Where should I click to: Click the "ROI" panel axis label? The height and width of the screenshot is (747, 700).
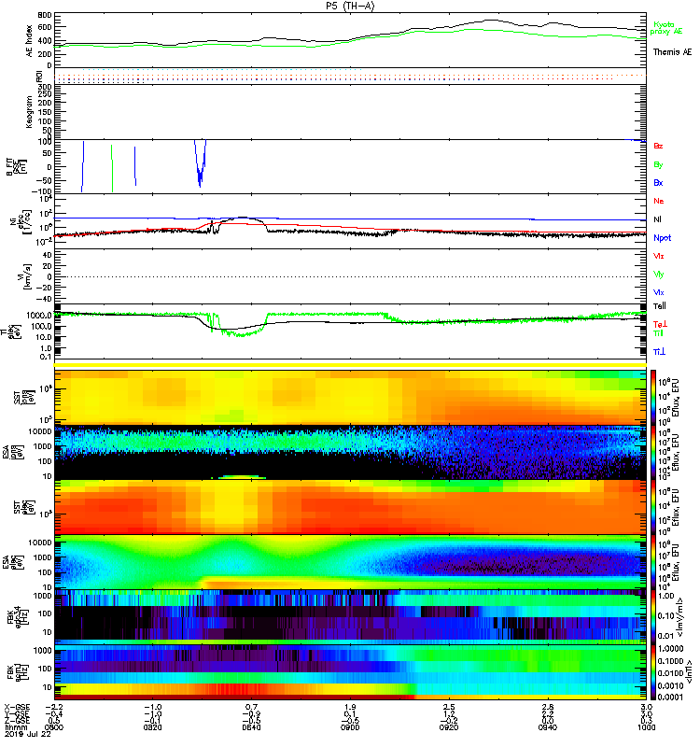[40, 77]
